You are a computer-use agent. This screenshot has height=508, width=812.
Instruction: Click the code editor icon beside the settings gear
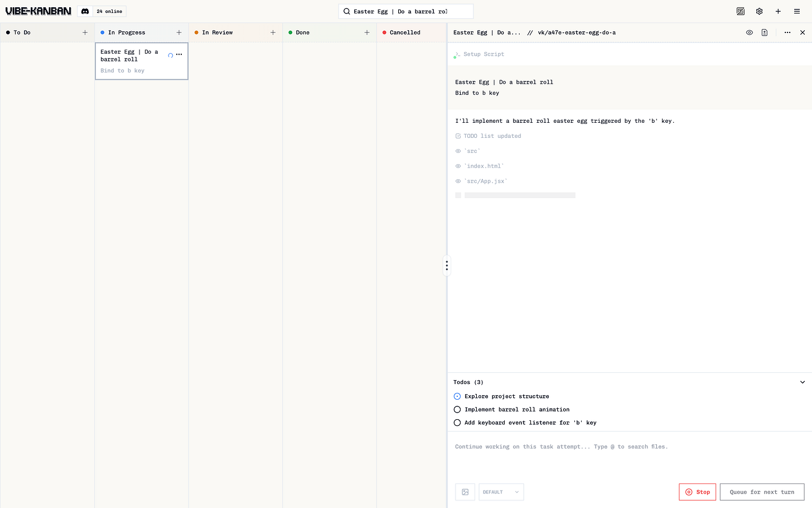[x=741, y=11]
